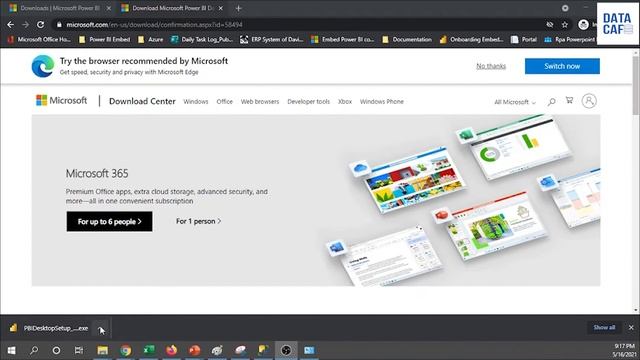Switch to the Downloads | Microsoft Power BI tab
640x360 pixels.
(60, 8)
